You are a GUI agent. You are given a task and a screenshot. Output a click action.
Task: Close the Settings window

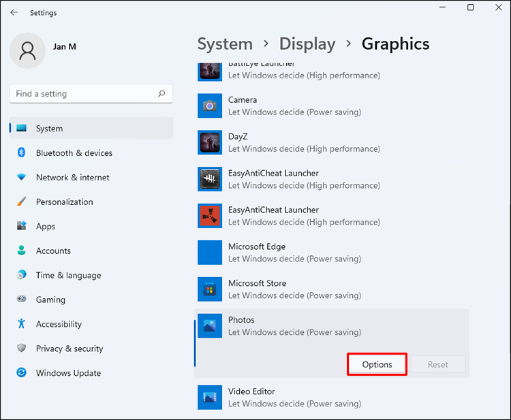(x=499, y=7)
